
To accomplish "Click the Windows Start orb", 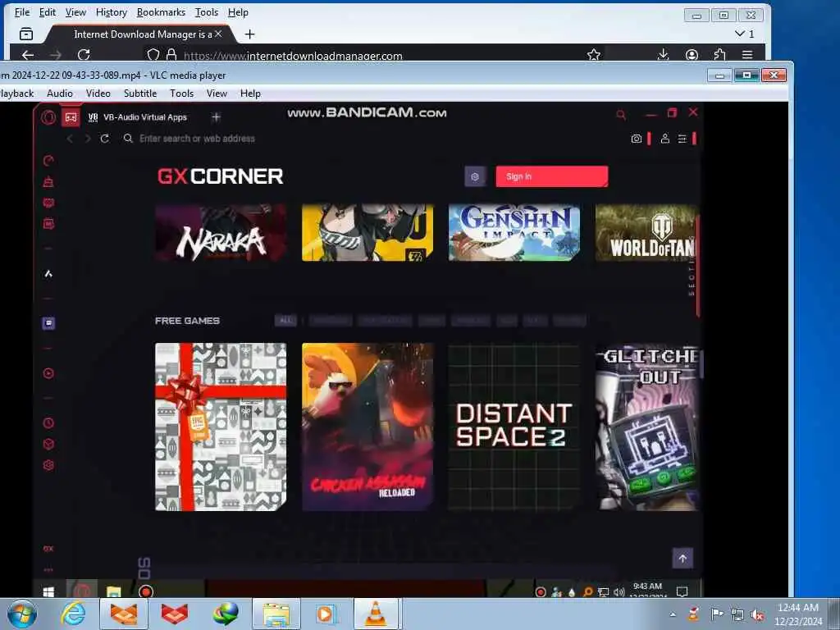I will tap(22, 614).
